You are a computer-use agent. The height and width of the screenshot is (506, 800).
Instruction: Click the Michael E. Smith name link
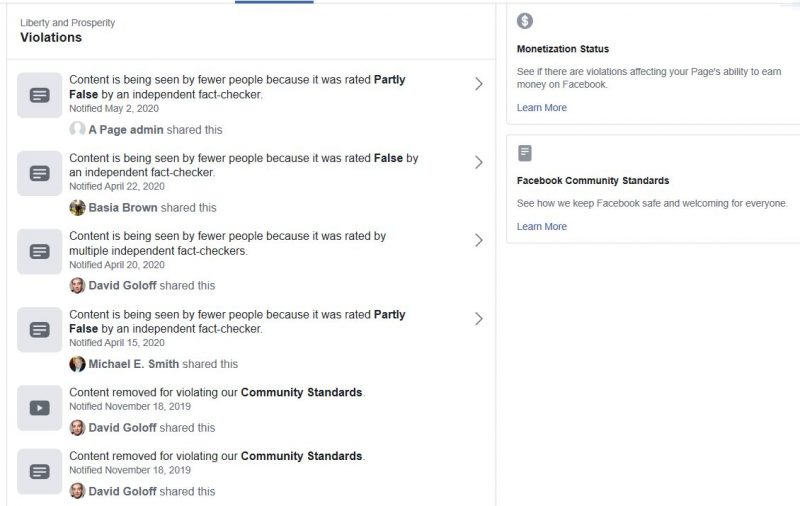(x=134, y=364)
